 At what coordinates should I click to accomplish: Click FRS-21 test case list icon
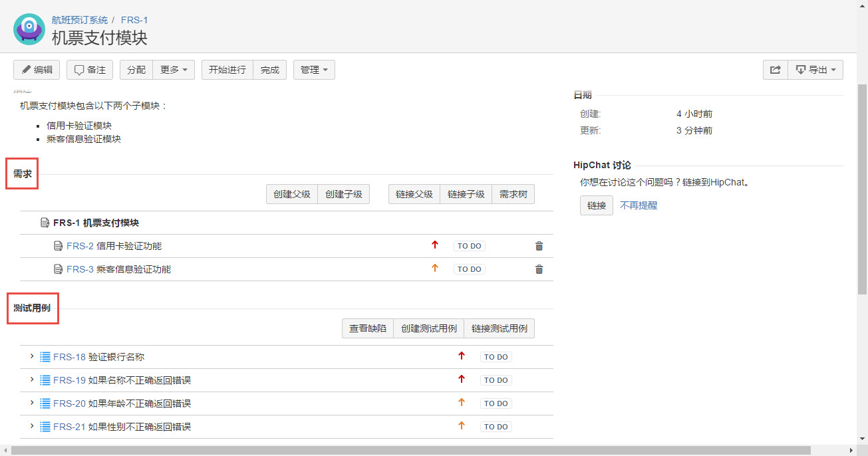45,427
